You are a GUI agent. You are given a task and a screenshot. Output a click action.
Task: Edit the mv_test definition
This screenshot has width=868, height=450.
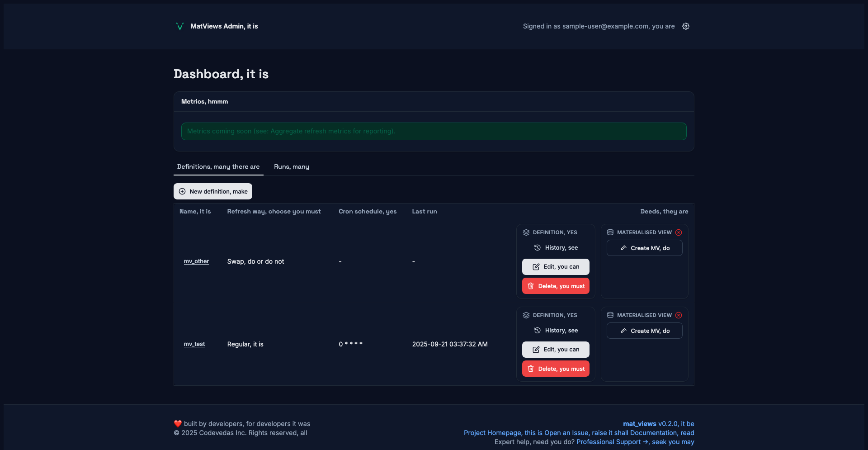pyautogui.click(x=556, y=350)
